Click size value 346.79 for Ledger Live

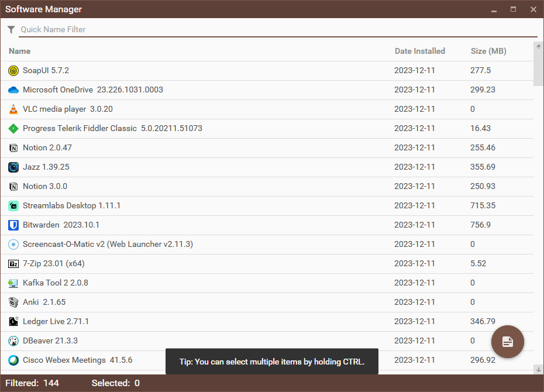pyautogui.click(x=483, y=322)
